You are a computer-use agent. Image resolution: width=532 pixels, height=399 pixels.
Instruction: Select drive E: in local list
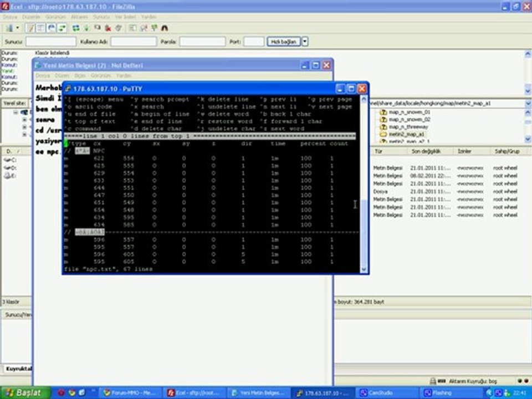(10, 176)
